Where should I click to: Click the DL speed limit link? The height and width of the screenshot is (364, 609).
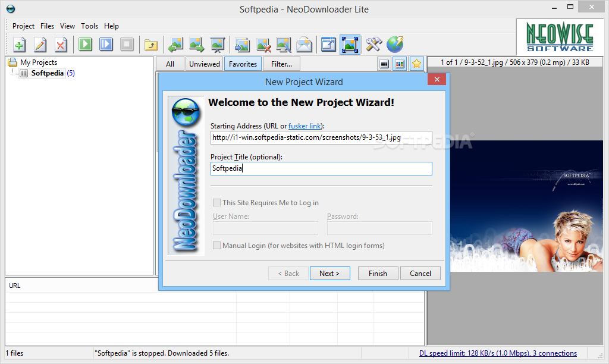[498, 353]
